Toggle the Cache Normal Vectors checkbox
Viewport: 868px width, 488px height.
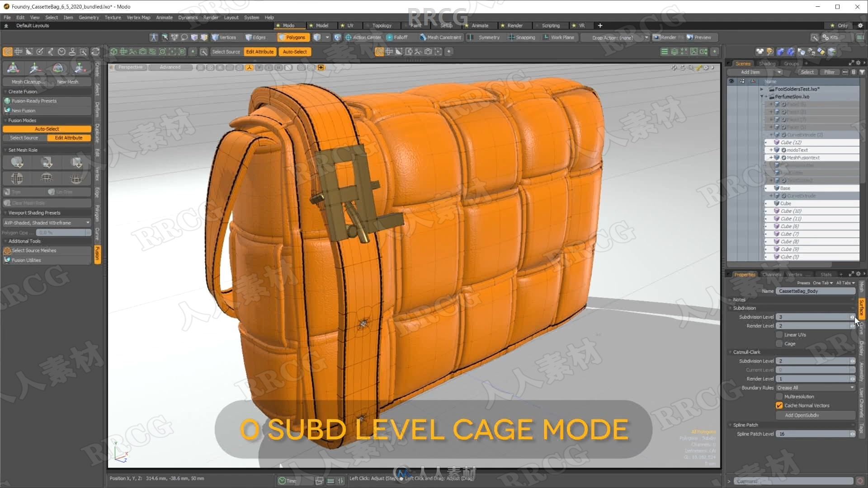[x=780, y=405]
